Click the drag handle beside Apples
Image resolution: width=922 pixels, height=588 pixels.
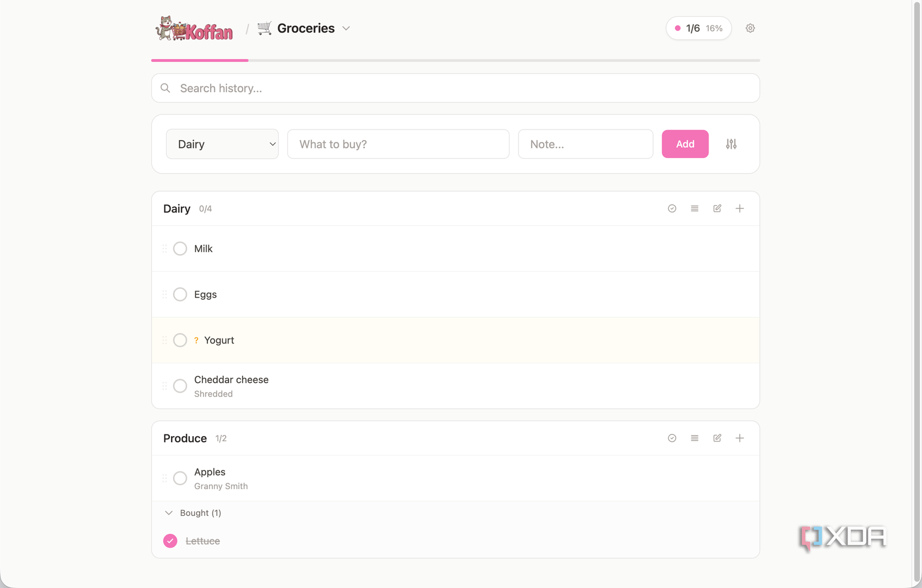click(x=164, y=478)
